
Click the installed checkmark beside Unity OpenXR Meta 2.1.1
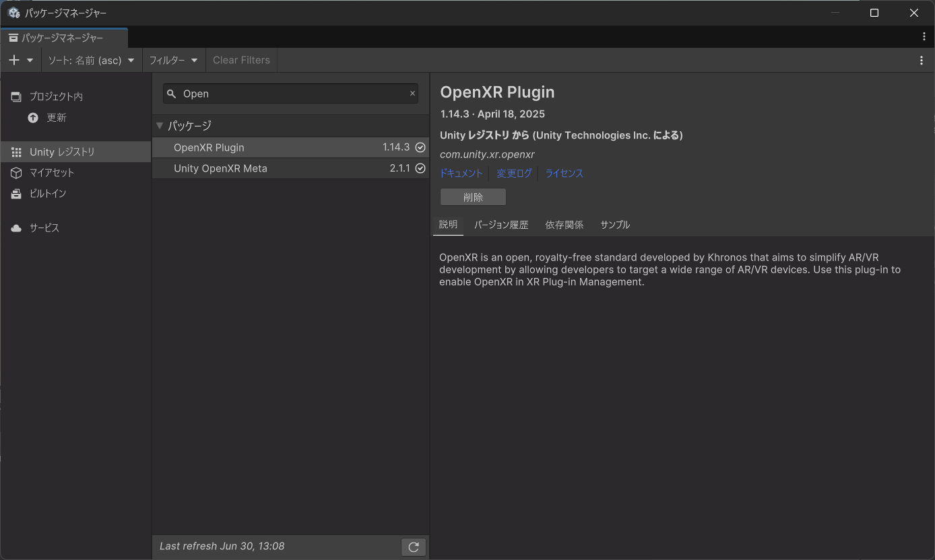point(420,168)
